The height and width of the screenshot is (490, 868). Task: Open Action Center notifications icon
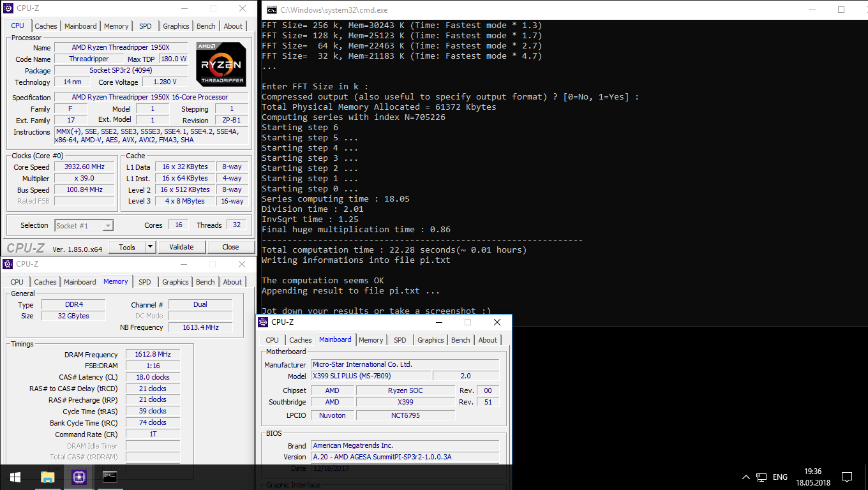(x=847, y=477)
